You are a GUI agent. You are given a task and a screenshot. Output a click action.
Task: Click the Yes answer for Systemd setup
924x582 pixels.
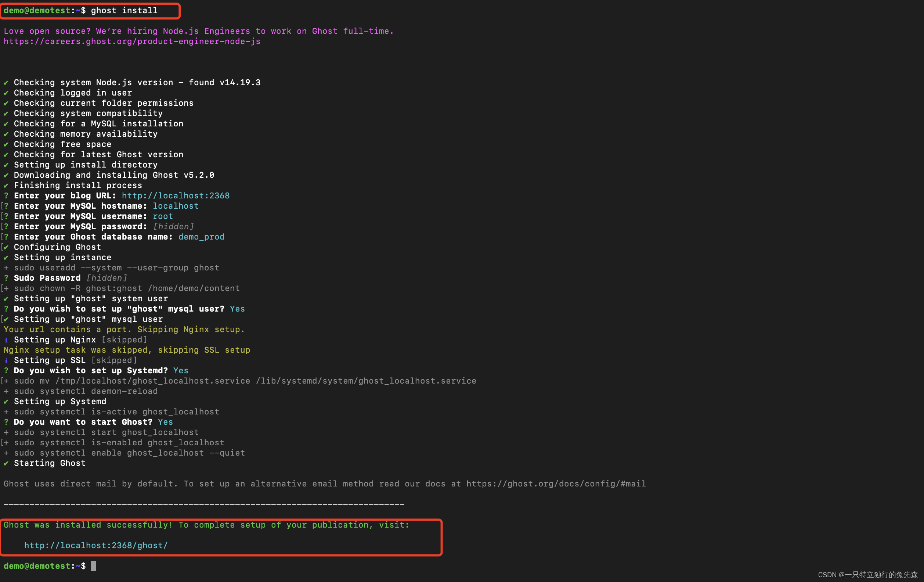(x=181, y=370)
